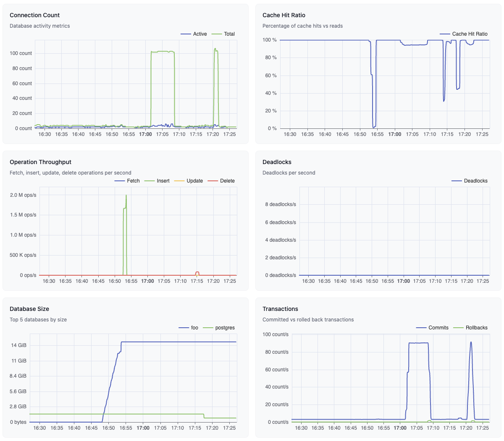Click the 17:00 time label in Connection Count
The image size is (504, 441).
[x=145, y=134]
